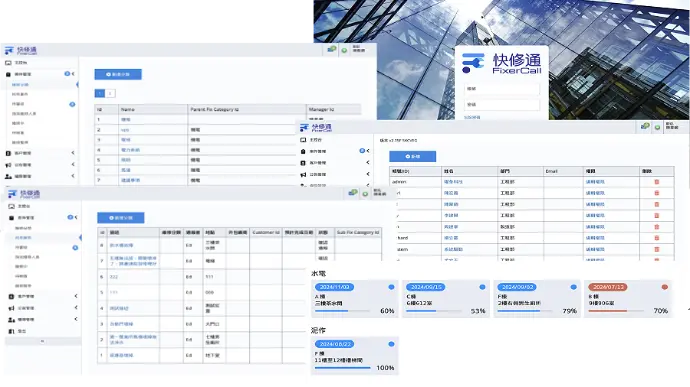Open dashboard monitor icon in case list window sidebar

[11, 206]
